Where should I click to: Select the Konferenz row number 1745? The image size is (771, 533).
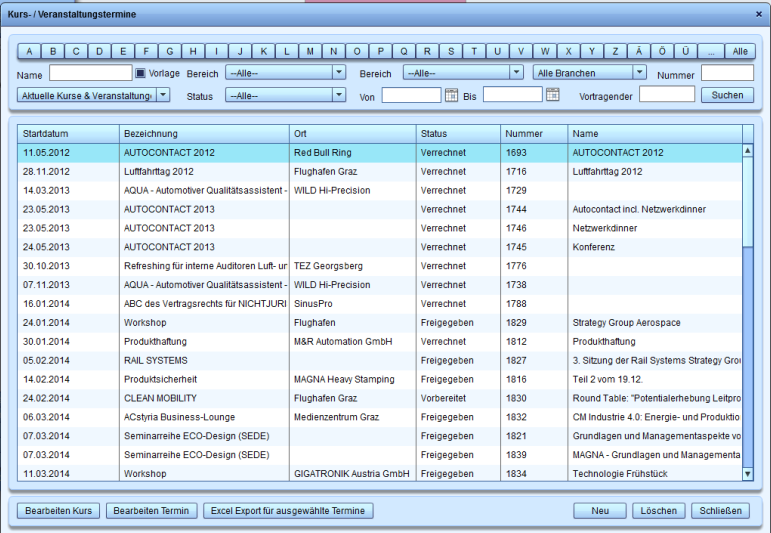[380, 247]
